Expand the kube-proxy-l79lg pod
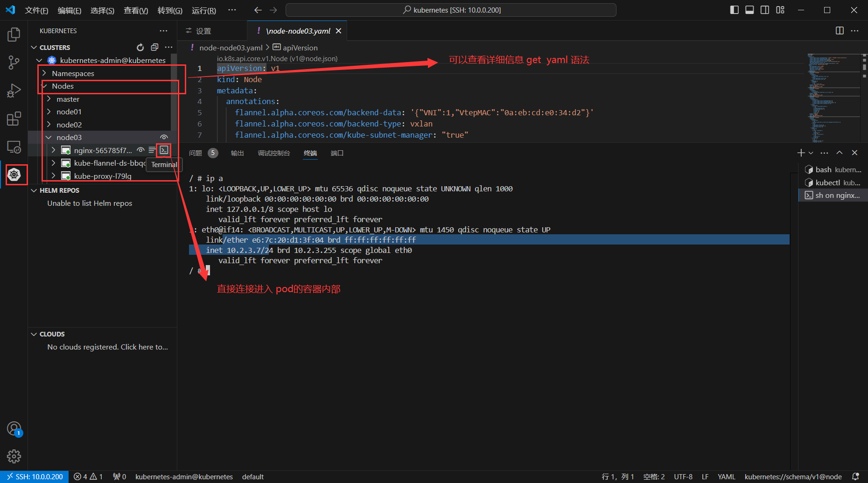This screenshot has height=483, width=868. click(x=53, y=176)
